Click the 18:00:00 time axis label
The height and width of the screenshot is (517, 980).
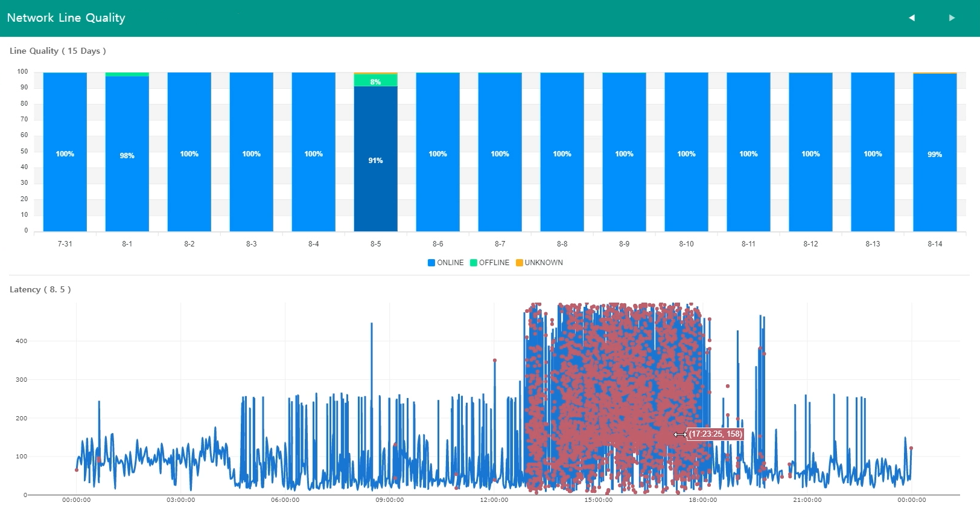tap(702, 500)
